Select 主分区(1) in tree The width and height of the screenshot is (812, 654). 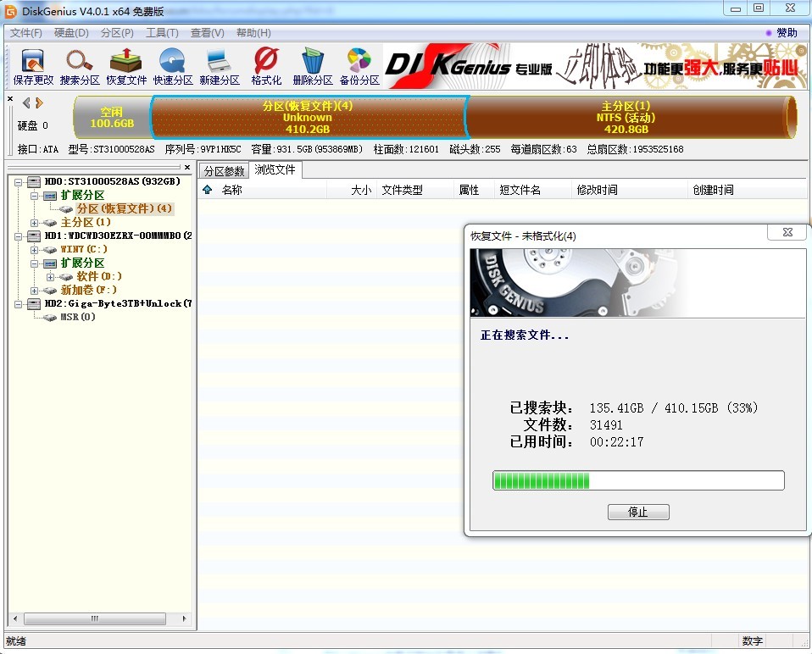pyautogui.click(x=86, y=223)
